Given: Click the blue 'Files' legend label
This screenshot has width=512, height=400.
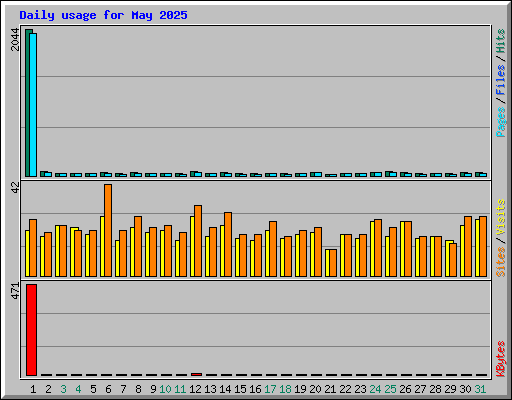Looking at the screenshot, I should click(501, 80).
